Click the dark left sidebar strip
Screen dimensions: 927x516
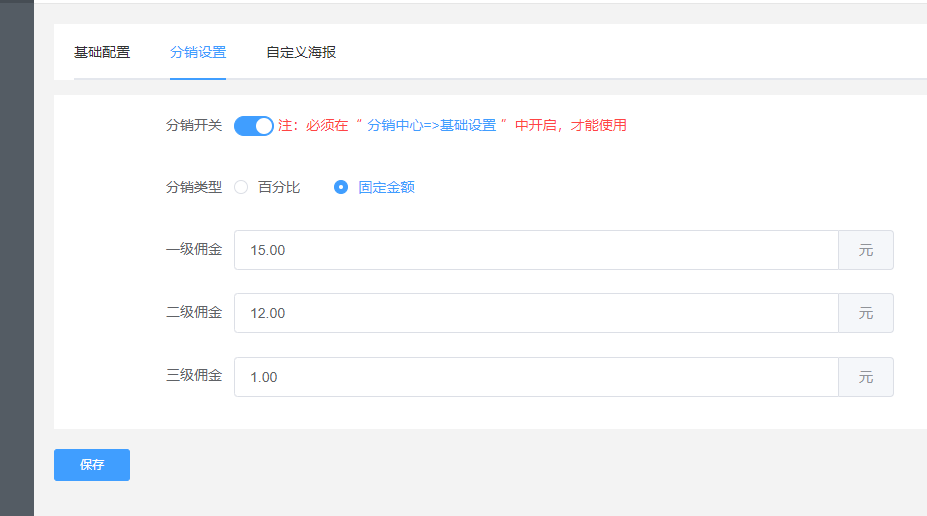[16, 258]
